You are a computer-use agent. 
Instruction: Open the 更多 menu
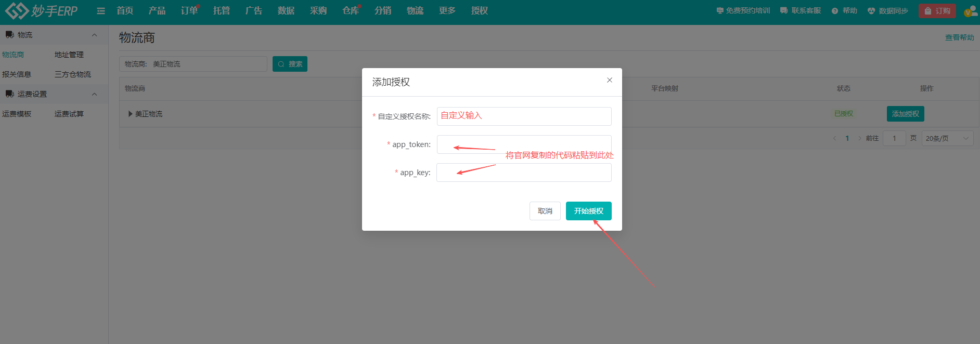[447, 10]
